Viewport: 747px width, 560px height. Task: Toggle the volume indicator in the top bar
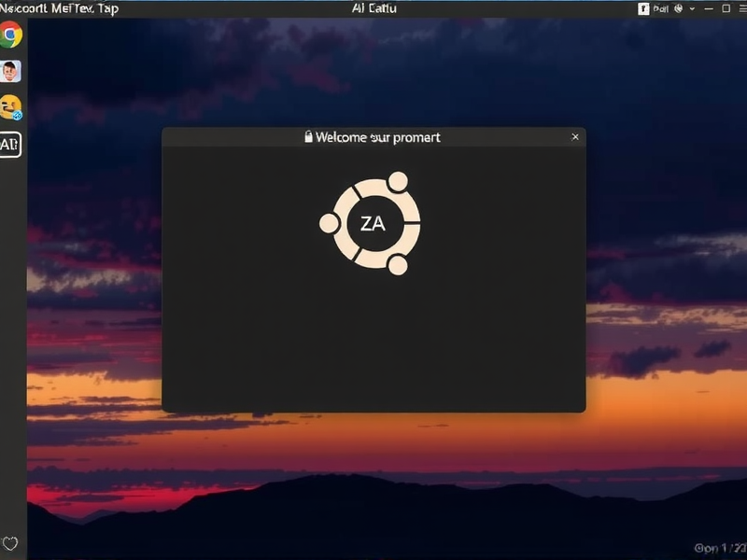tap(710, 7)
